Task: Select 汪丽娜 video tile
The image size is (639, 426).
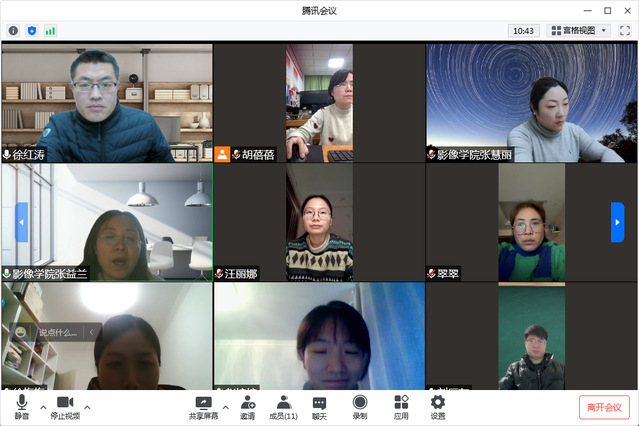Action: (x=319, y=223)
